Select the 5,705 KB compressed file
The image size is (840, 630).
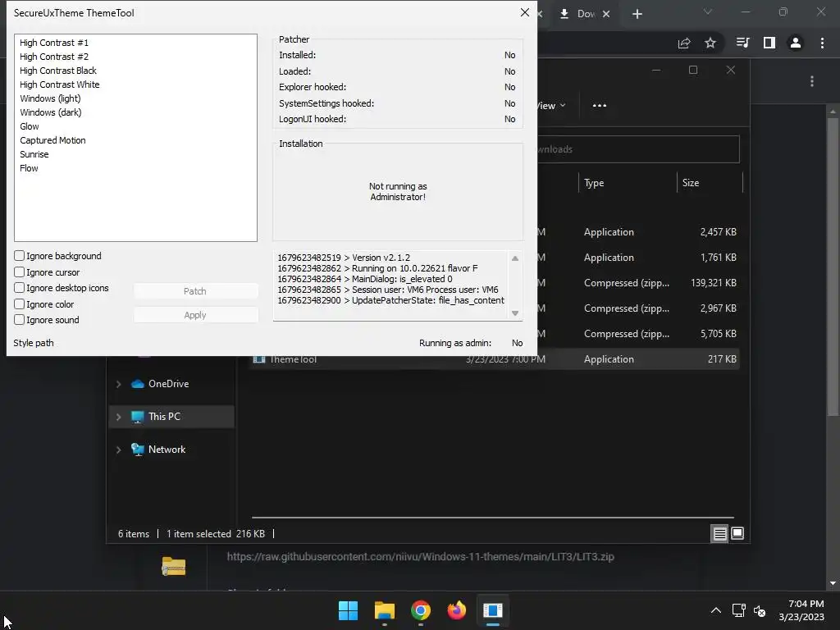[638, 334]
